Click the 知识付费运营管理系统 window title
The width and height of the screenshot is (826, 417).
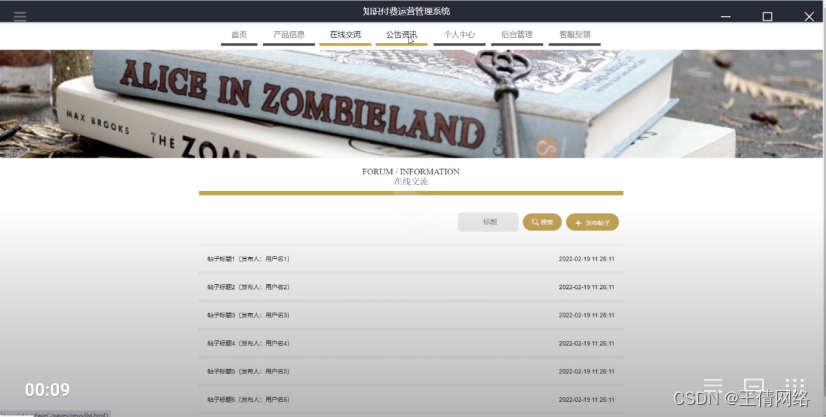point(406,11)
